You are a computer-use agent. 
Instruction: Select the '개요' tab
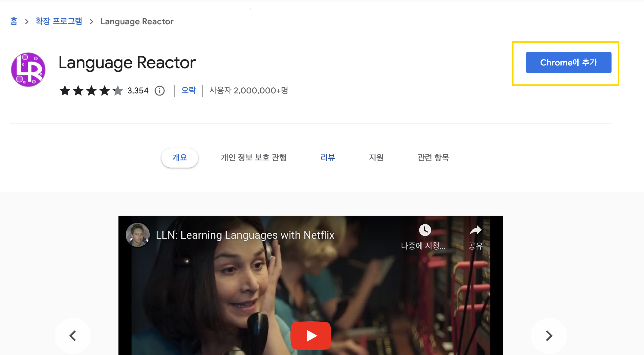tap(180, 158)
